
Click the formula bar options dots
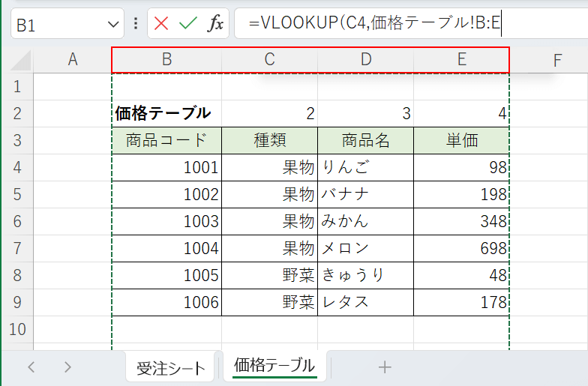[x=136, y=24]
